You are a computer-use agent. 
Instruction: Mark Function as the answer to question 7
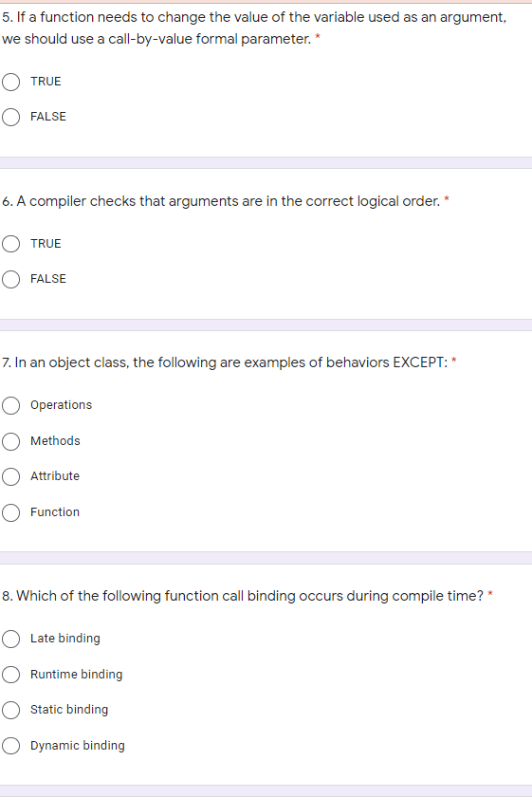pos(10,512)
